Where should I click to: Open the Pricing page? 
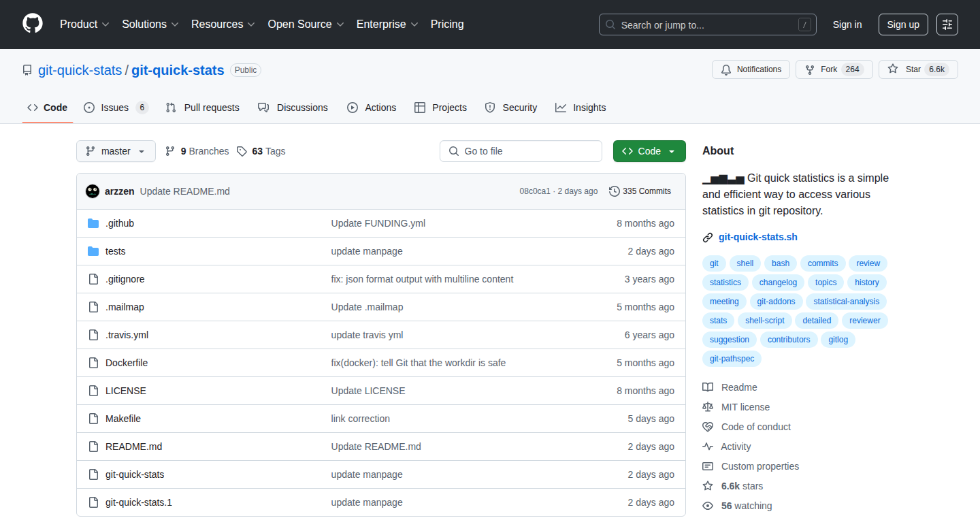coord(447,25)
